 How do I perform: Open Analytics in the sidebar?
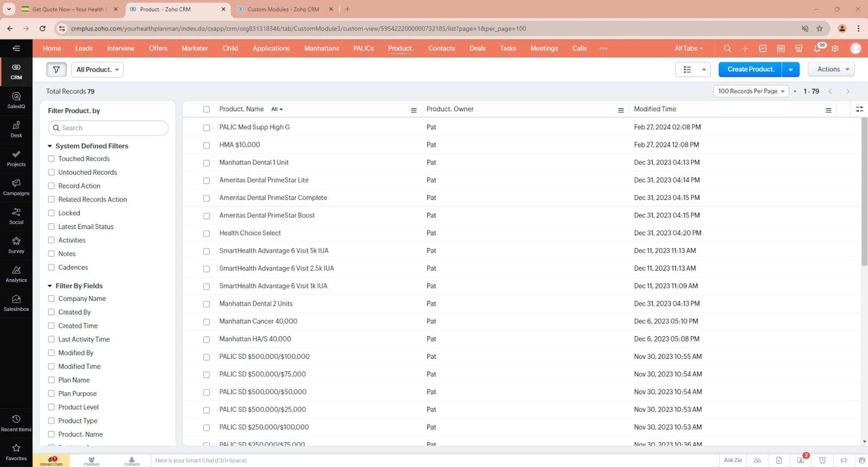16,274
